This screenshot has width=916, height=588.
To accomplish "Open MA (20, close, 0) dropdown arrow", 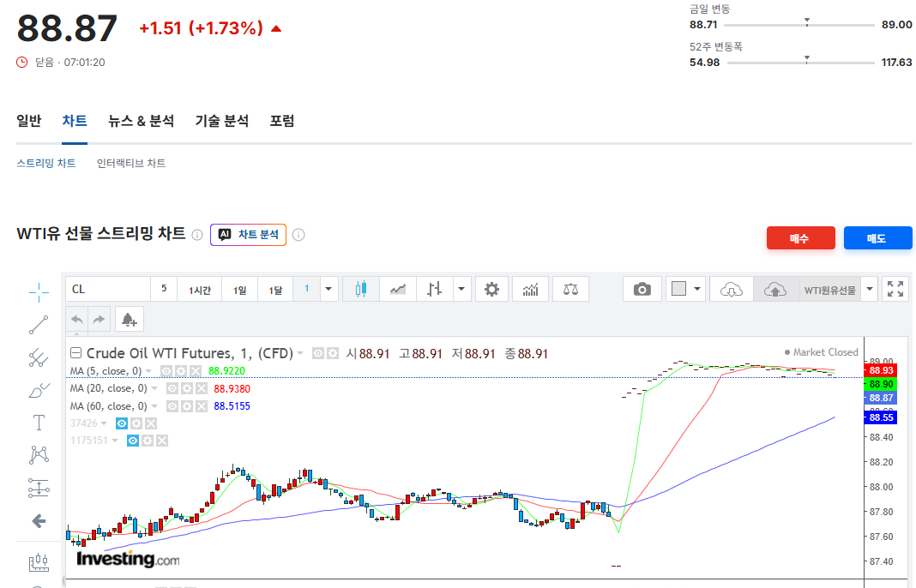I will click(154, 389).
